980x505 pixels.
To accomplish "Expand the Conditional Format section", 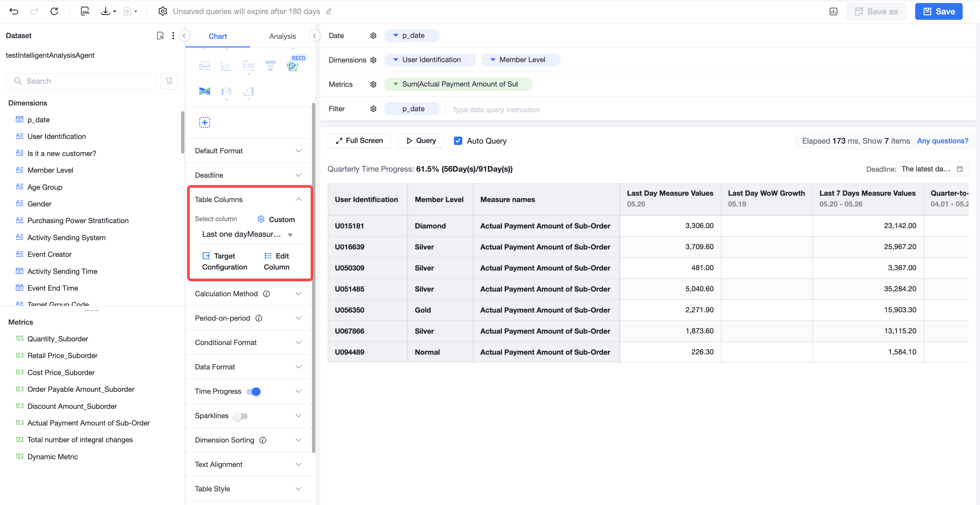I will [248, 342].
